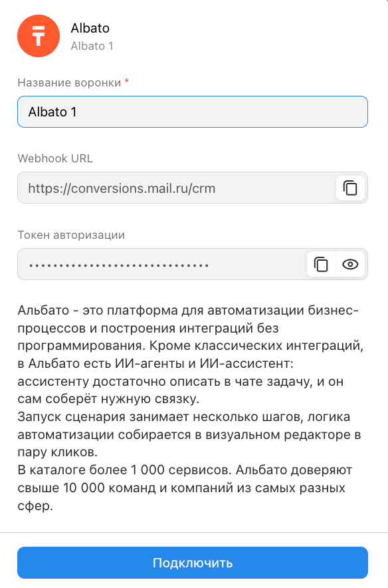Reveal the hidden token with the eye icon
The width and height of the screenshot is (388, 588).
[350, 264]
